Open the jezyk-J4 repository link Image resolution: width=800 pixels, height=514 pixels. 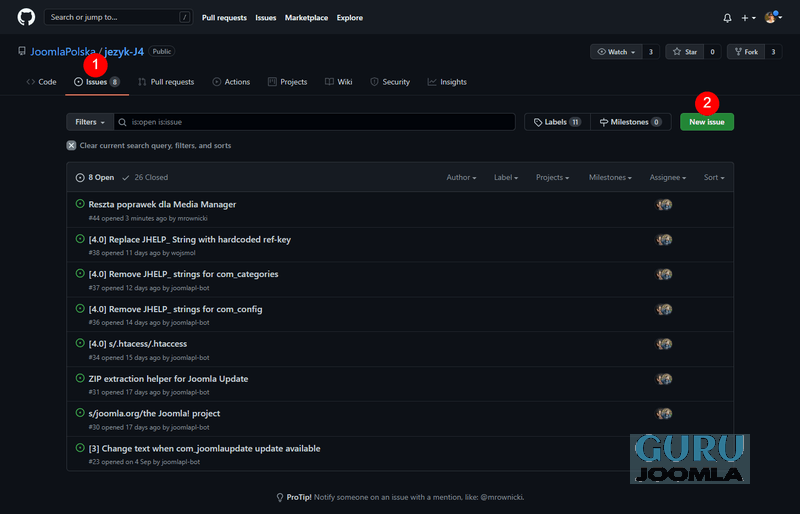coord(124,52)
